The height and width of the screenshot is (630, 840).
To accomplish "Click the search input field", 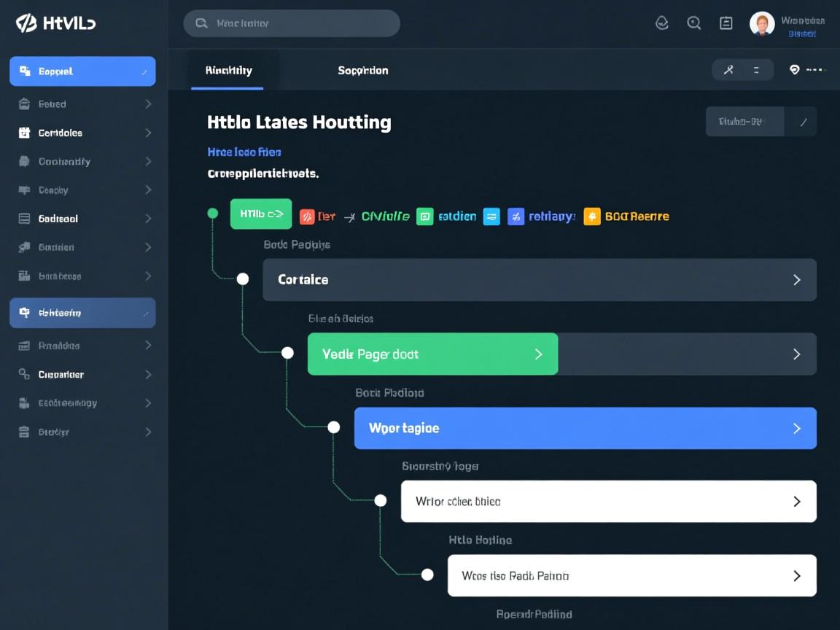I will tap(292, 23).
